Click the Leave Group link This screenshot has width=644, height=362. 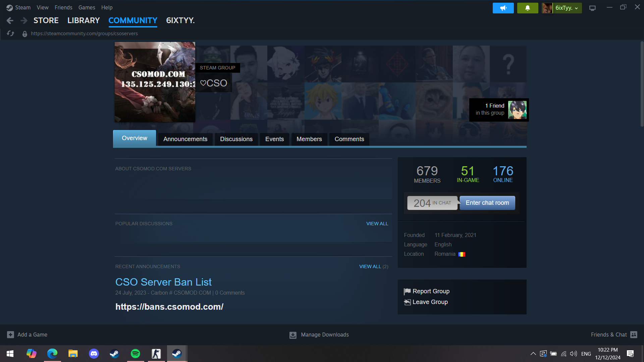click(x=430, y=302)
